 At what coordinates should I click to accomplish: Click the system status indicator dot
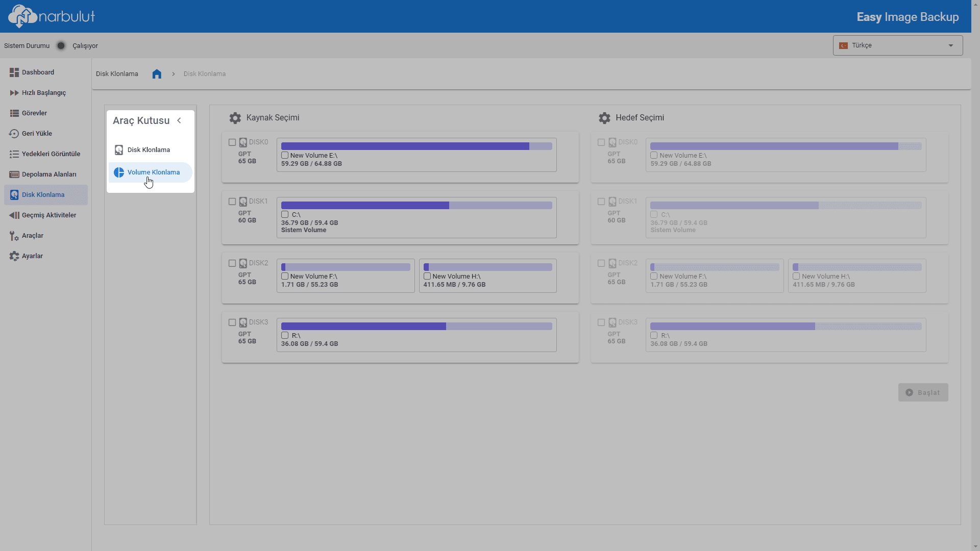[61, 46]
